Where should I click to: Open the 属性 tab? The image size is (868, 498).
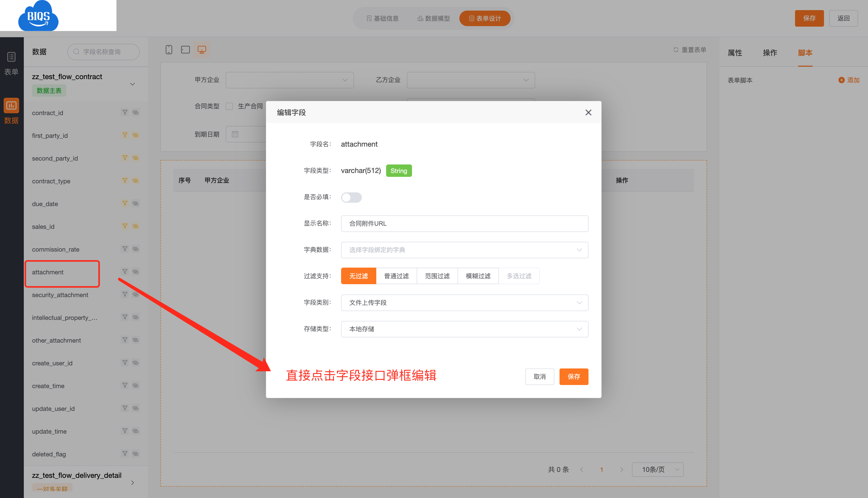734,53
